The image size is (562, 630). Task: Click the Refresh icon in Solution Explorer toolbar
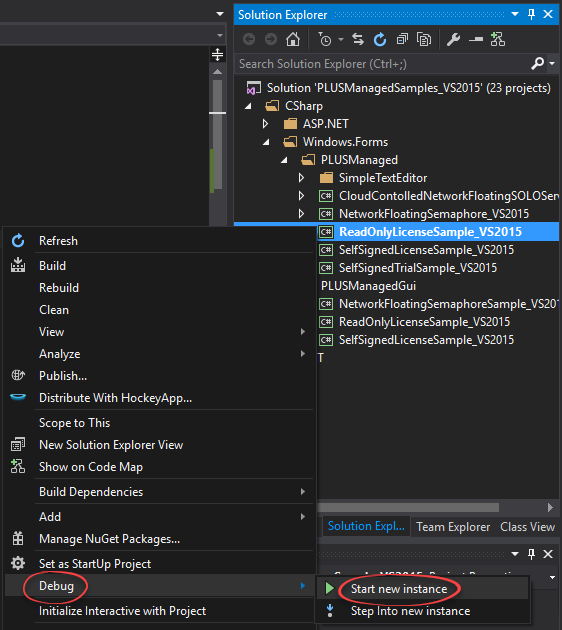coord(380,39)
